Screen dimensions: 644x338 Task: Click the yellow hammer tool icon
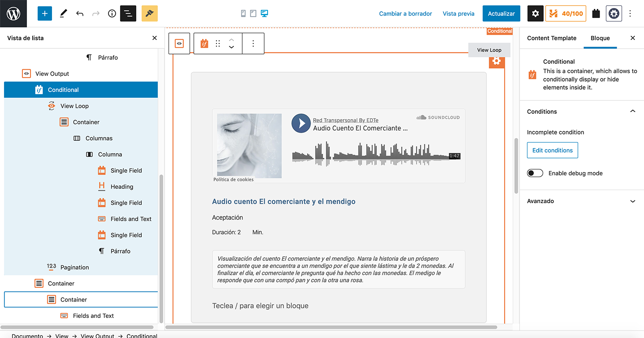[x=150, y=13]
